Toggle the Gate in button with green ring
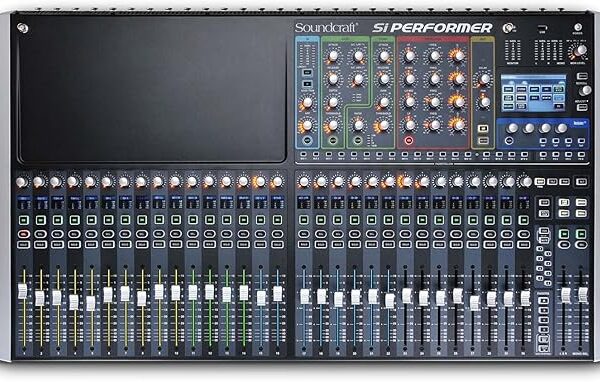 [333, 140]
